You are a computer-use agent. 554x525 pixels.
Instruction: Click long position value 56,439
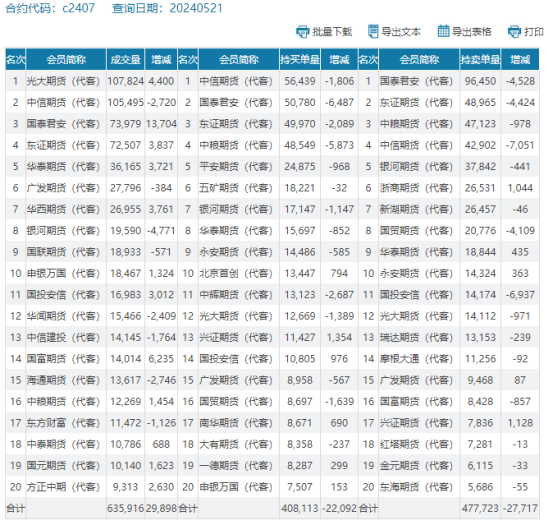[300, 81]
